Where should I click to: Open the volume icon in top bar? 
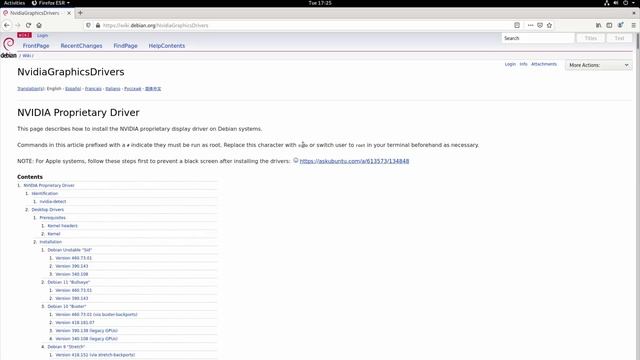click(x=616, y=3)
